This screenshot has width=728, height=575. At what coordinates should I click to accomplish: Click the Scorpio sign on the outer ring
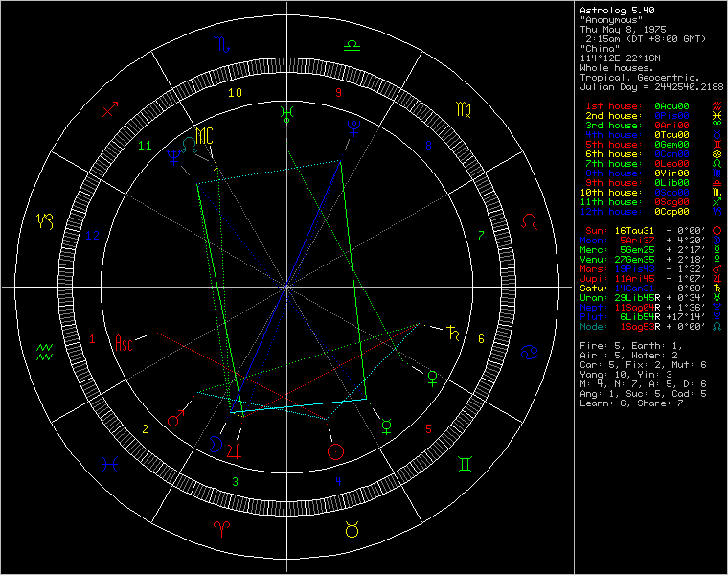221,44
